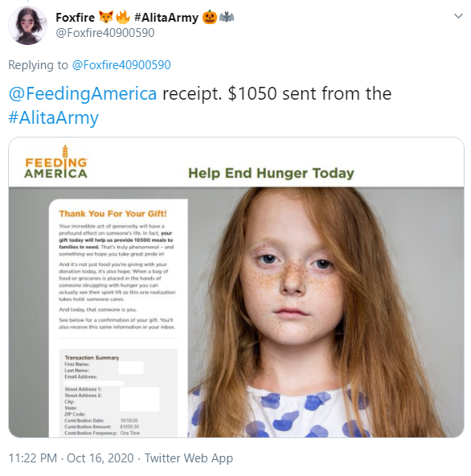The width and height of the screenshot is (471, 476).
Task: Open the attached receipt image of girl
Action: pos(236,287)
